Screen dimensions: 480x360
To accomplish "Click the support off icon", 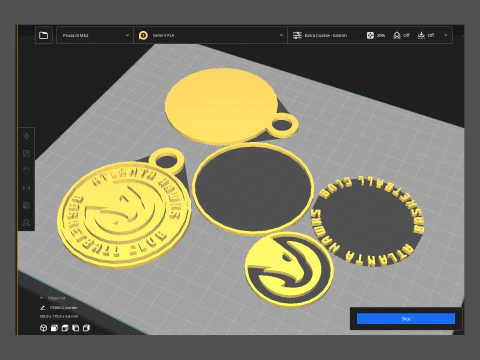I will (397, 35).
